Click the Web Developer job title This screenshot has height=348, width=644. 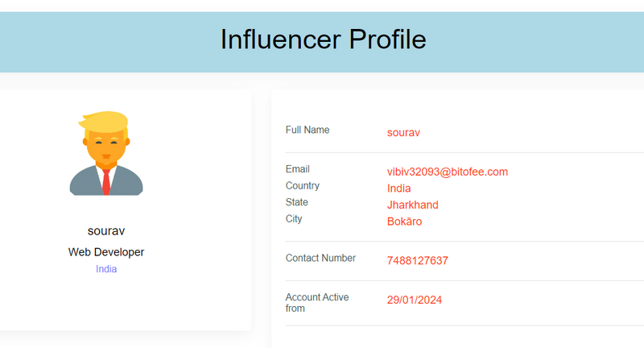[x=106, y=252]
